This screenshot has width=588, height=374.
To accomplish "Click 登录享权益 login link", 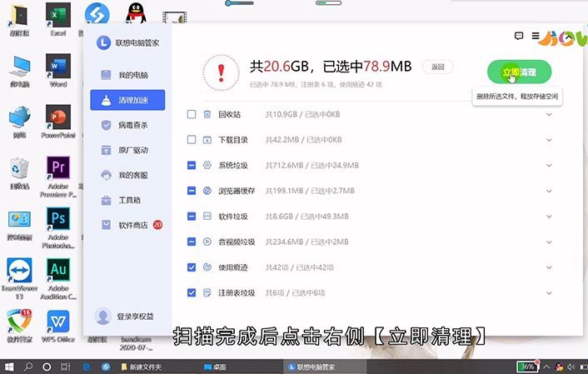I will [136, 317].
